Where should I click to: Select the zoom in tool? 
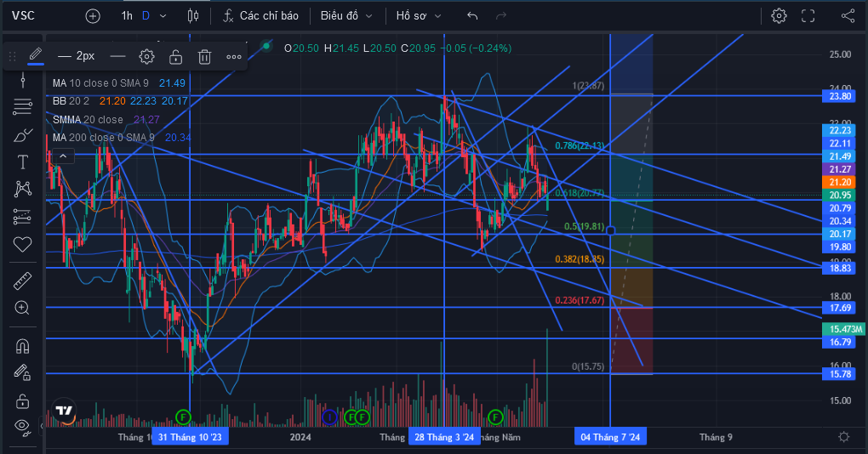click(x=23, y=308)
